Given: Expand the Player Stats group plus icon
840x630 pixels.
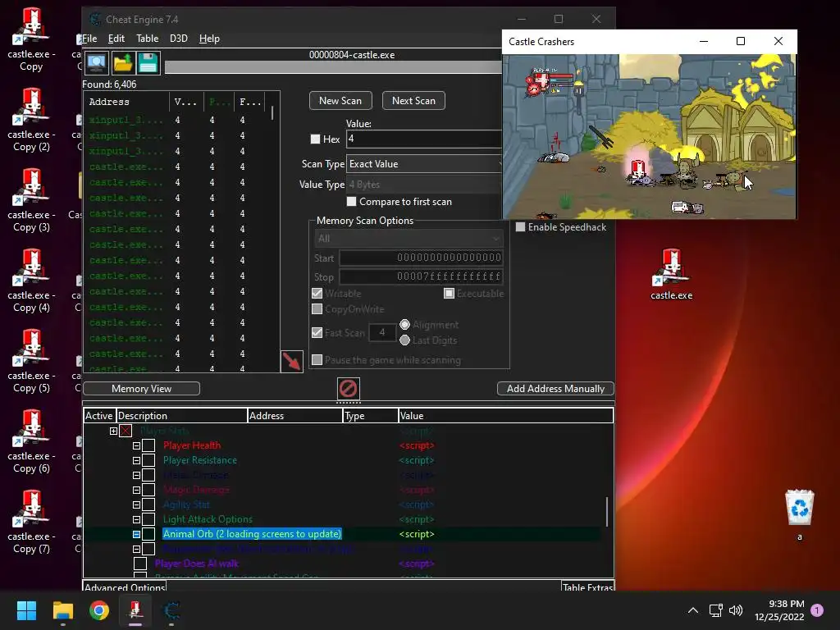Looking at the screenshot, I should [x=113, y=431].
